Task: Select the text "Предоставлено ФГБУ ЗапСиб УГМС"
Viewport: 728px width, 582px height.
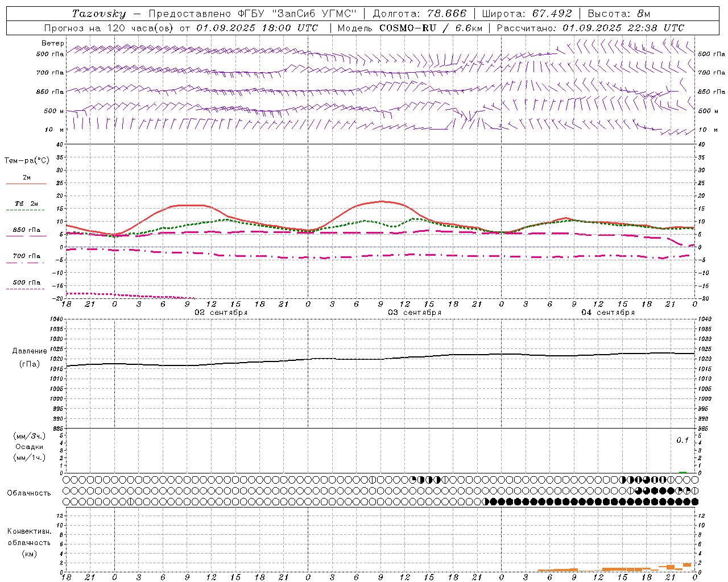Action: pos(252,14)
